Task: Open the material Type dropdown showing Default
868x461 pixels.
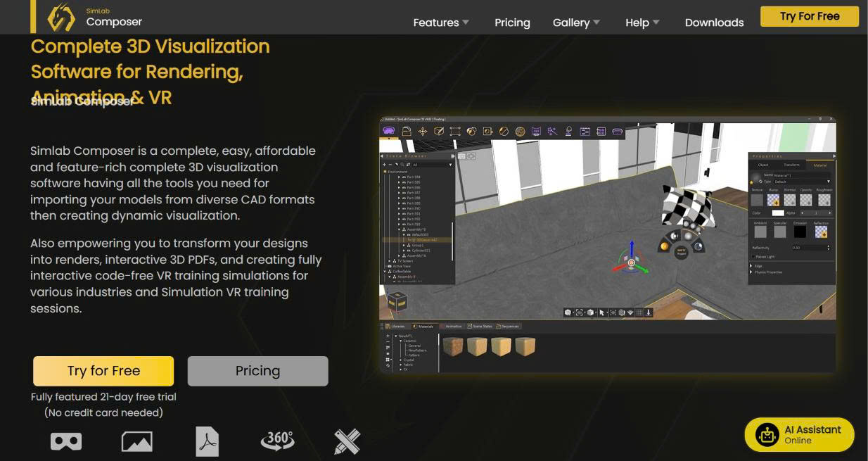Action: click(x=803, y=182)
